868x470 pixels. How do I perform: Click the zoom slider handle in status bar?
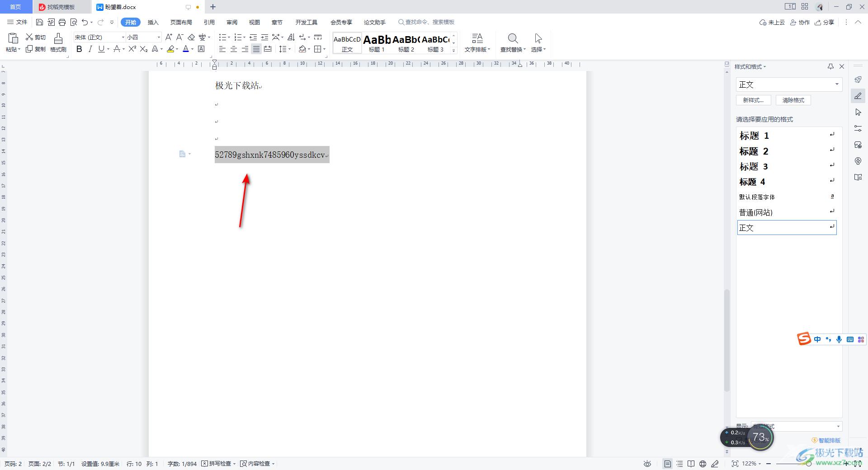tap(809, 464)
